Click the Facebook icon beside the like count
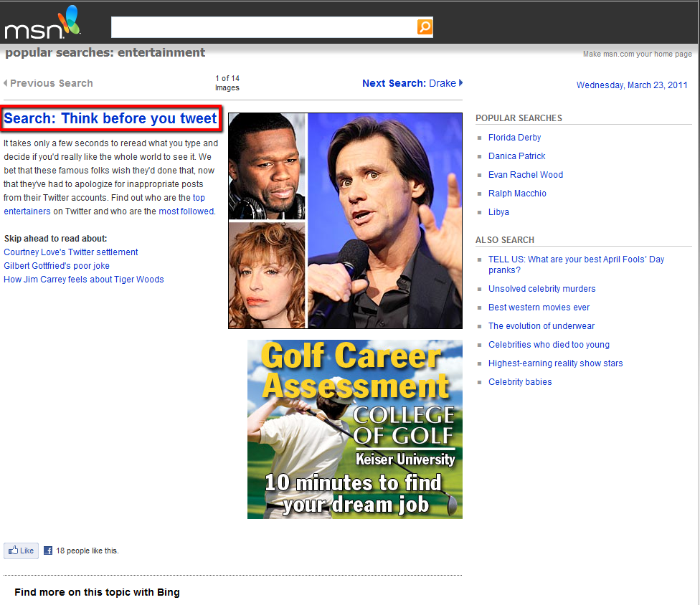This screenshot has width=700, height=605. click(48, 551)
